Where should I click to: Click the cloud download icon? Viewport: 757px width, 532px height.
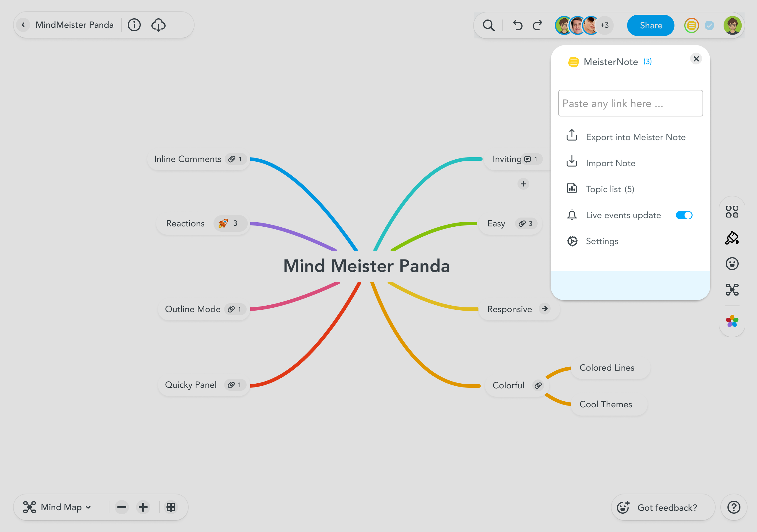158,25
